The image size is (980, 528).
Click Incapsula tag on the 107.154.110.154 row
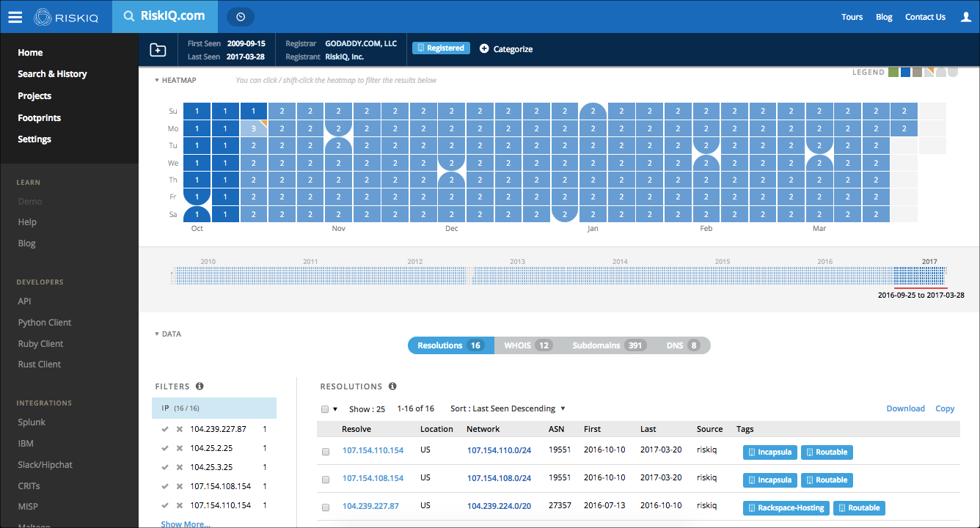[769, 452]
